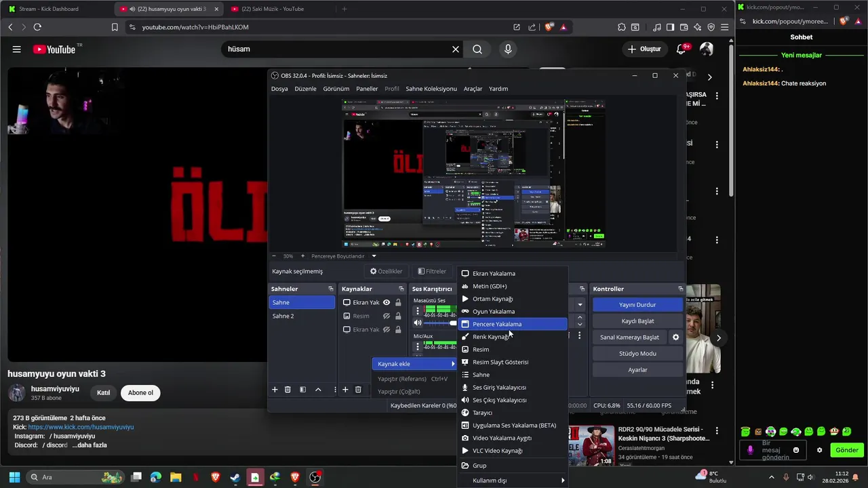
Task: Open OBS Sahne Koleksiyonu menu
Action: [x=431, y=89]
